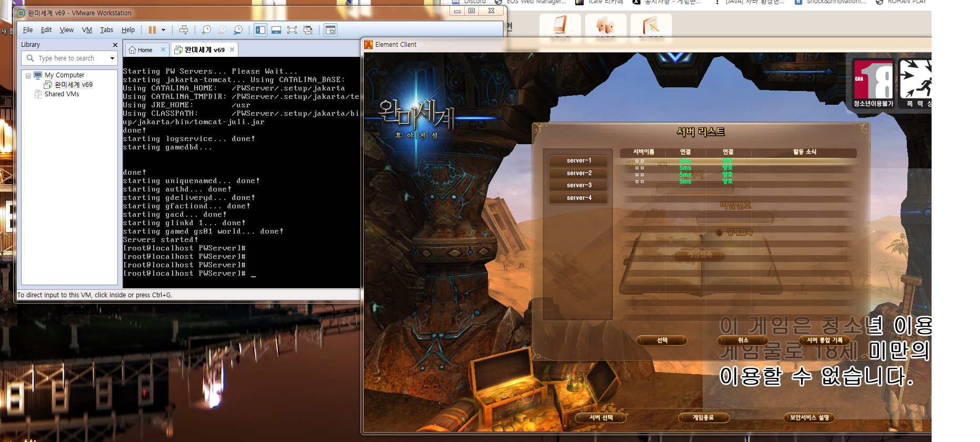Image resolution: width=980 pixels, height=442 pixels.
Task: Toggle the Library panel visibility
Action: pyautogui.click(x=261, y=30)
